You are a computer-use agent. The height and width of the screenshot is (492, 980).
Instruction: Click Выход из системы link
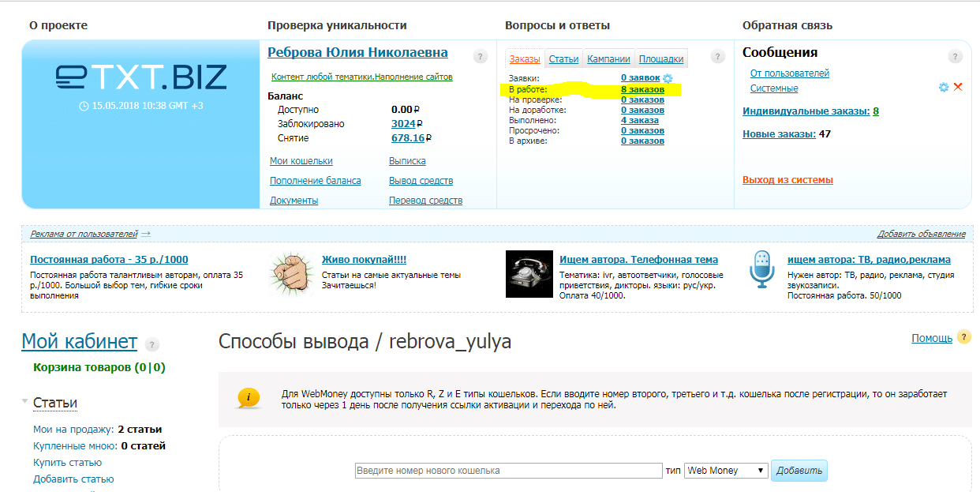pyautogui.click(x=787, y=180)
